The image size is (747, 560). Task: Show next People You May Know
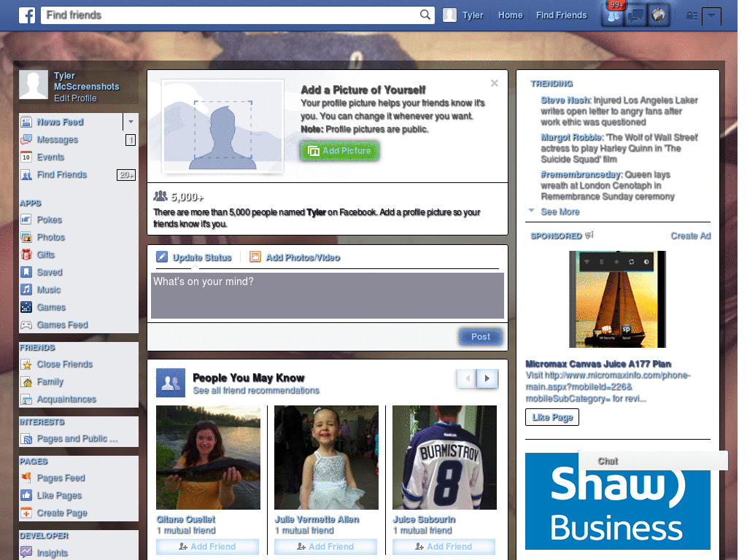487,378
